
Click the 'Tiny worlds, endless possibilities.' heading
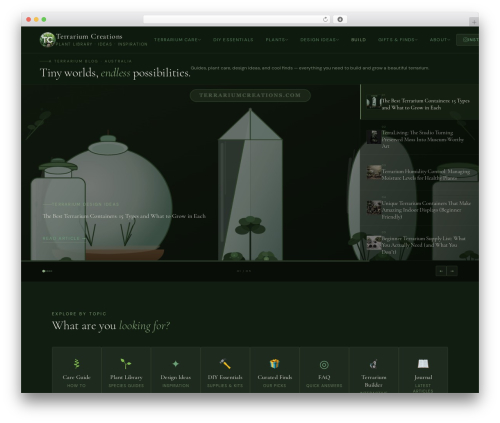pyautogui.click(x=115, y=73)
